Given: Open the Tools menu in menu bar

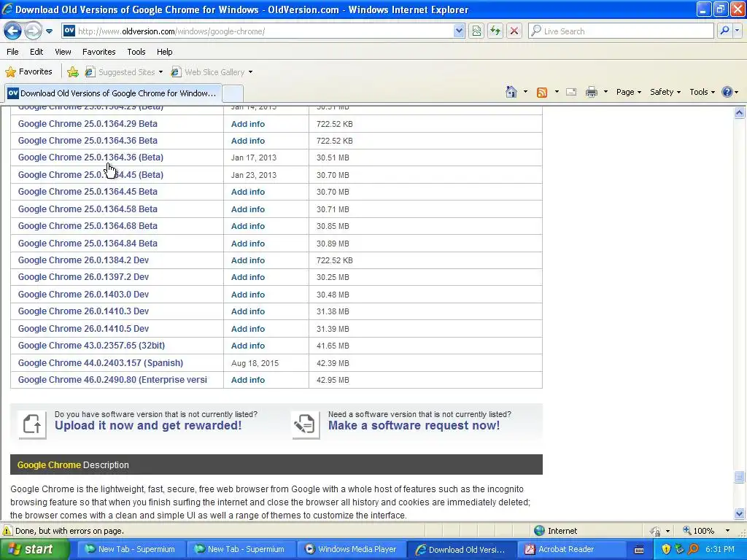Looking at the screenshot, I should pyautogui.click(x=136, y=52).
